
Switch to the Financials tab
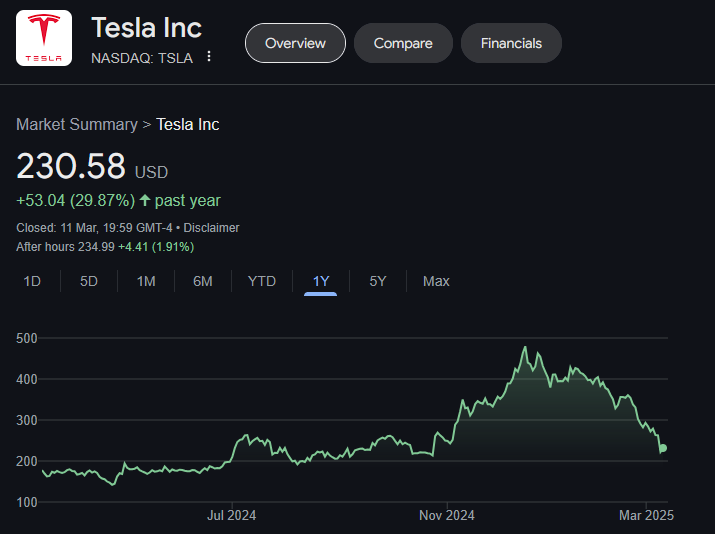point(511,43)
